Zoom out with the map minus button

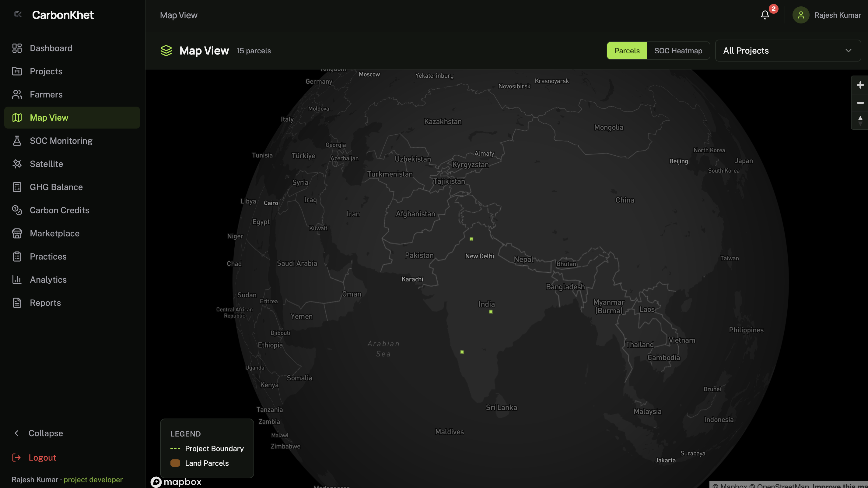[860, 103]
